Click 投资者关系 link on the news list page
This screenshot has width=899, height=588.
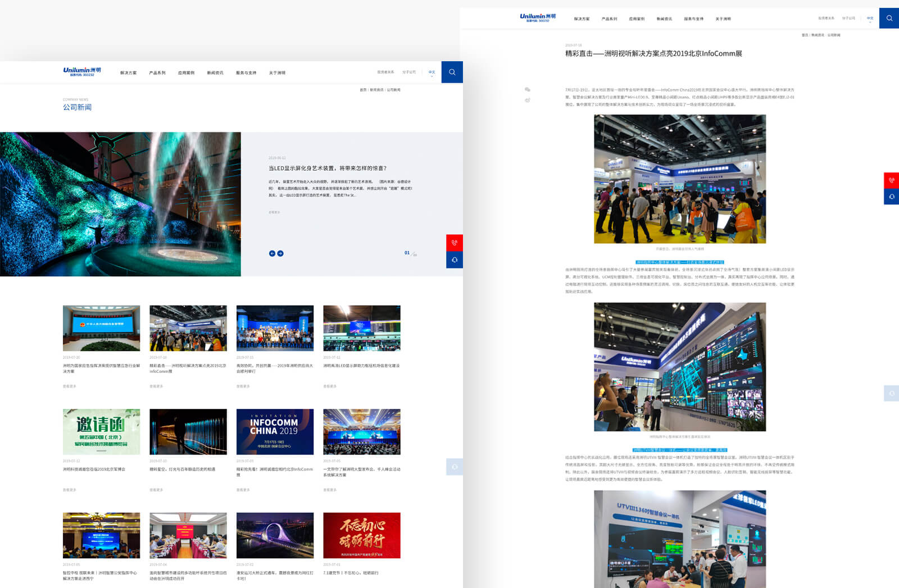pyautogui.click(x=385, y=72)
